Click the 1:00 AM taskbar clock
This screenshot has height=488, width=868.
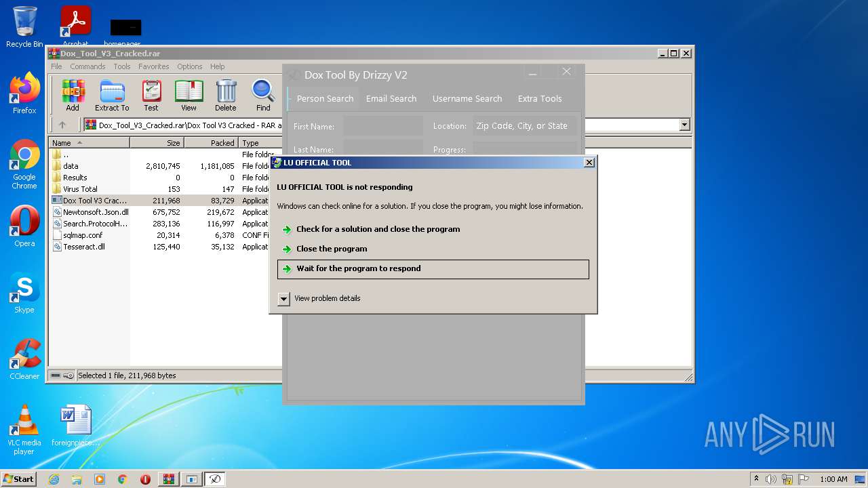833,479
